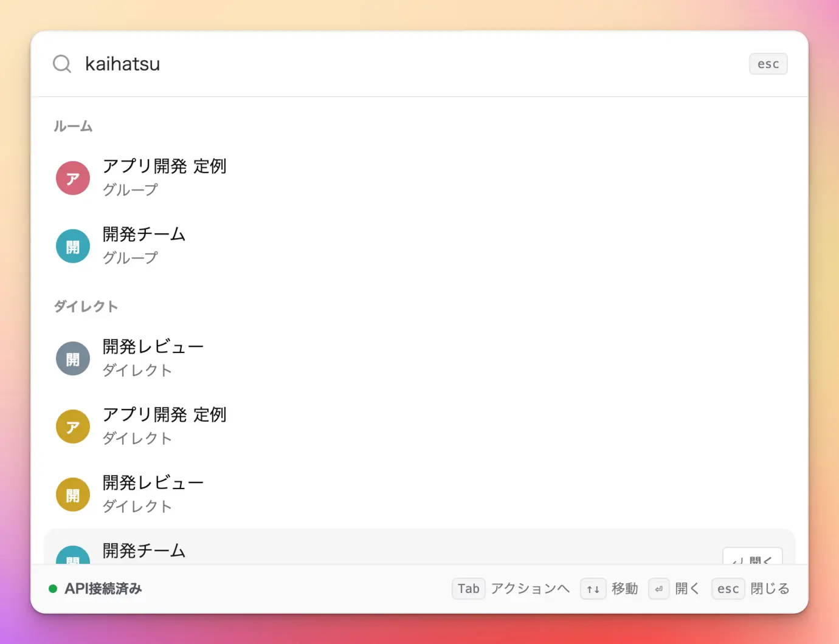Screen dimensions: 839x644
Task: Click the グループ subtitle under 開発チーム
Action: (130, 258)
